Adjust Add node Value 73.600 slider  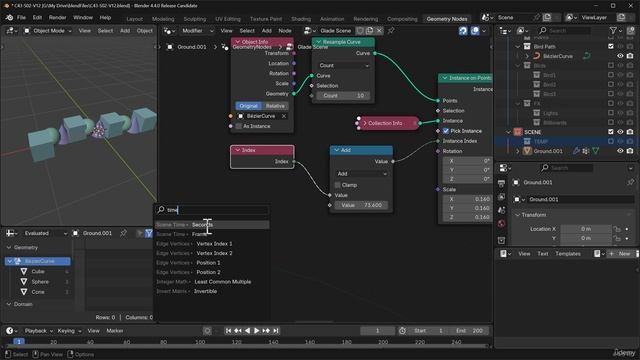[361, 205]
